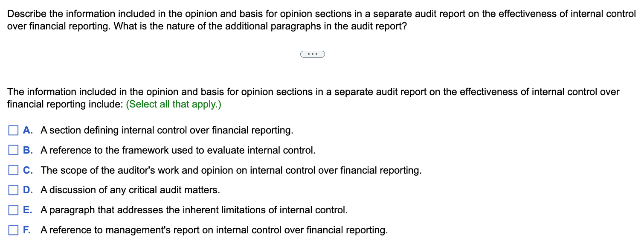Enable checkbox D on critical audit matters
Image resolution: width=644 pixels, height=244 pixels.
tap(13, 190)
